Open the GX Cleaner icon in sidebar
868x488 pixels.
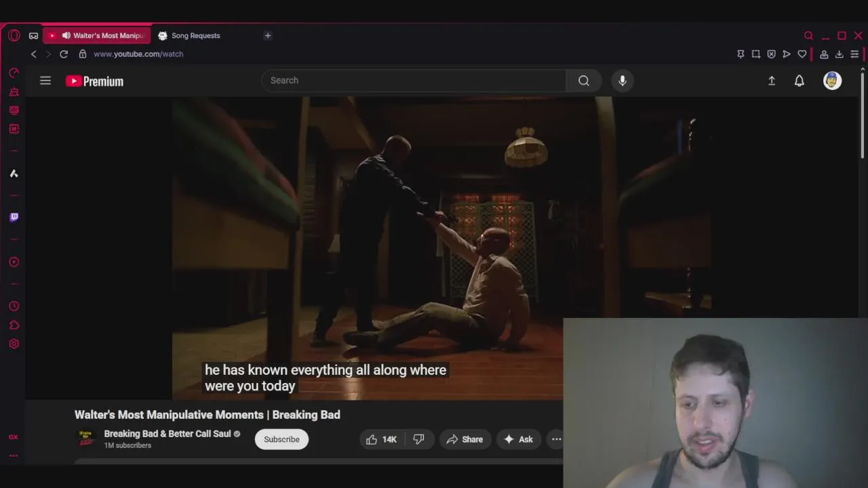14,91
